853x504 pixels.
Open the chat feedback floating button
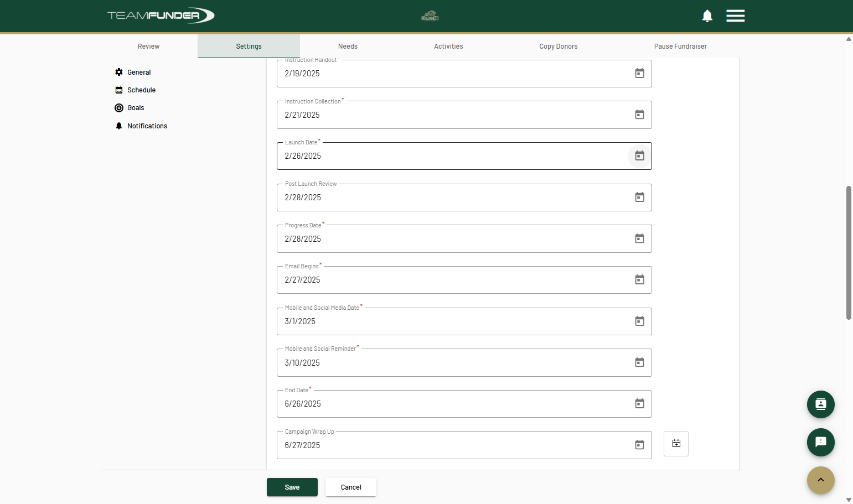821,442
